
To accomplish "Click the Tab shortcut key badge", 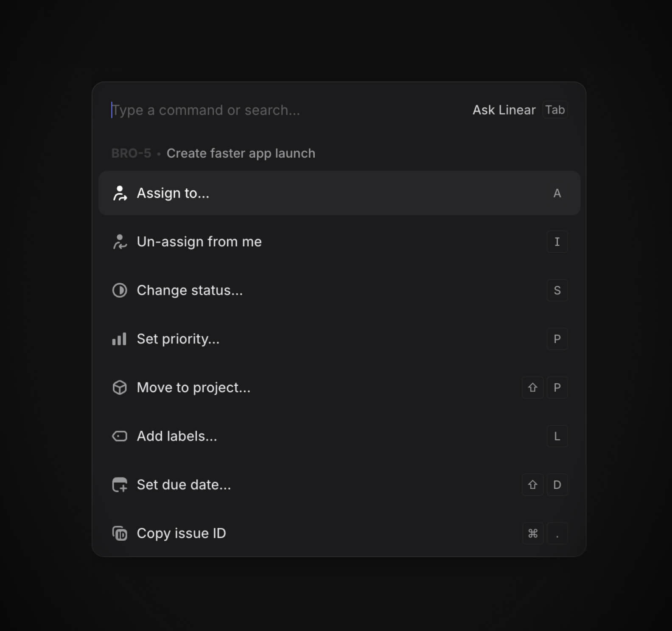I will point(555,110).
